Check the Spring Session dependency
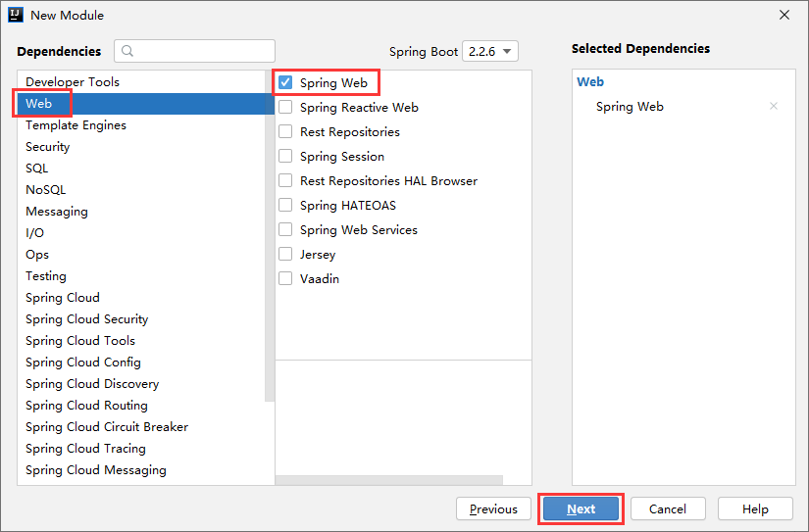809x532 pixels. 285,157
